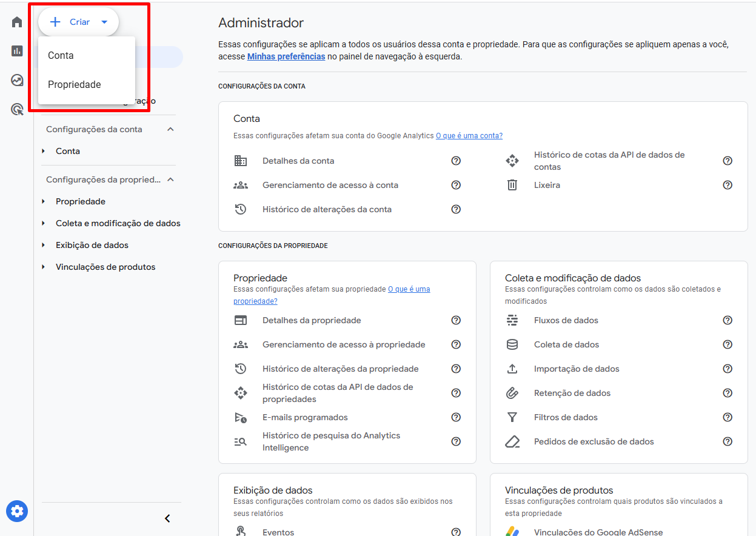Image resolution: width=756 pixels, height=536 pixels.
Task: Open Histórico de cotas da API de contas
Action: pos(609,161)
